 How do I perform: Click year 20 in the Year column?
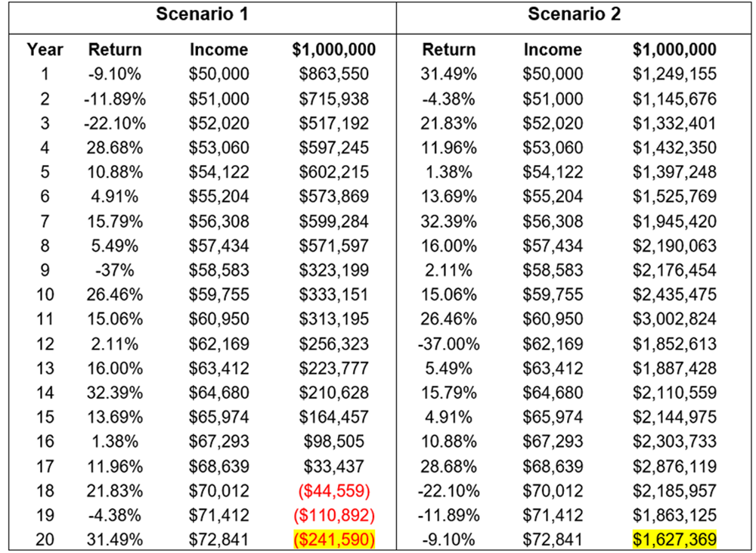[45, 540]
